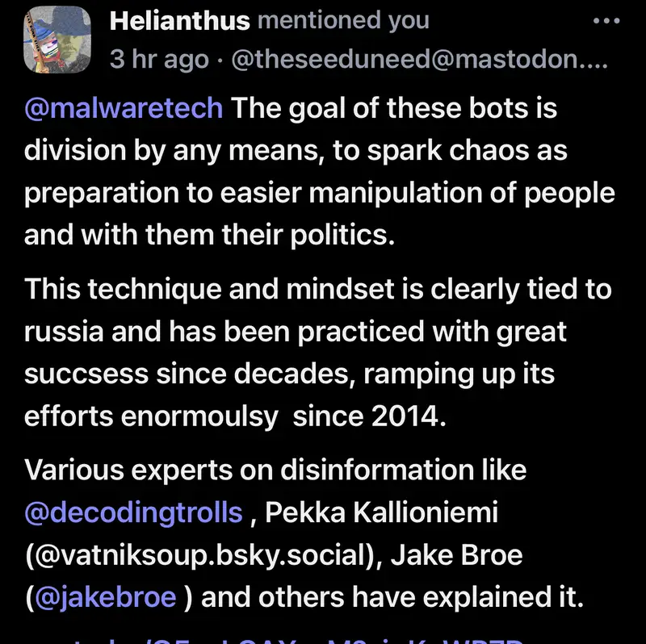The image size is (646, 644).
Task: Click the misspelled word "succsess"
Action: (x=86, y=374)
